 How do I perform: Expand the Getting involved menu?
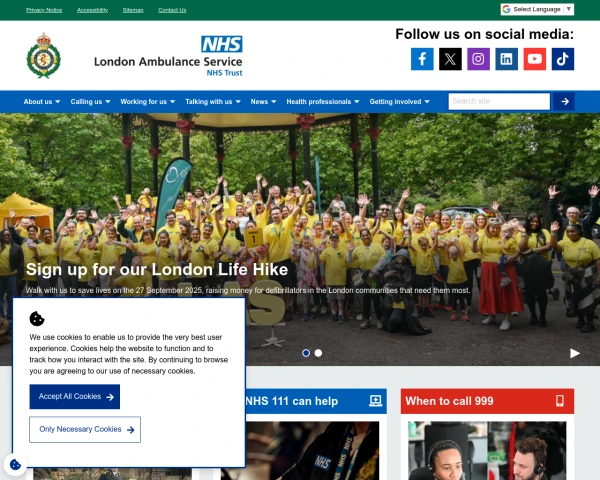pos(399,101)
